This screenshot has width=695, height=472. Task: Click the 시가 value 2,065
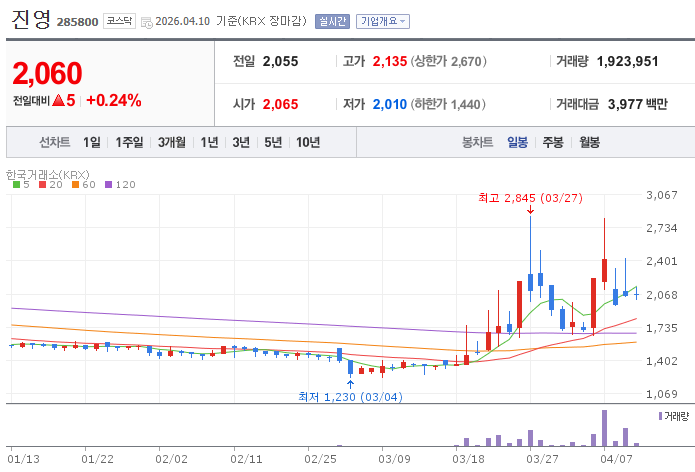[281, 105]
